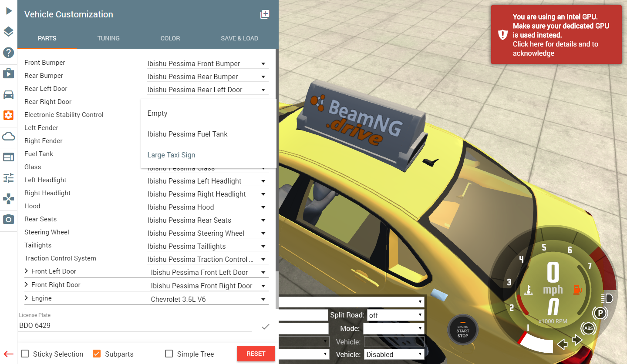The width and height of the screenshot is (627, 364).
Task: Open the layers icon in the sidebar
Action: [9, 32]
